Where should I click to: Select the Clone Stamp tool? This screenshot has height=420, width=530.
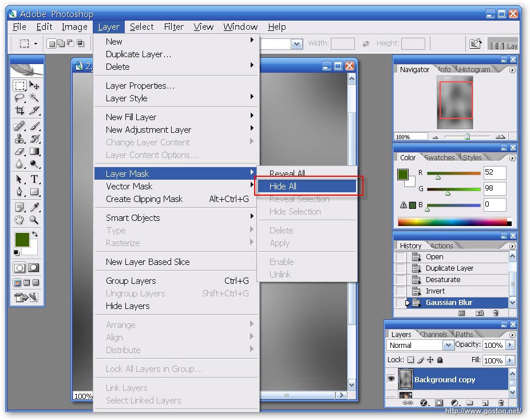[x=19, y=138]
